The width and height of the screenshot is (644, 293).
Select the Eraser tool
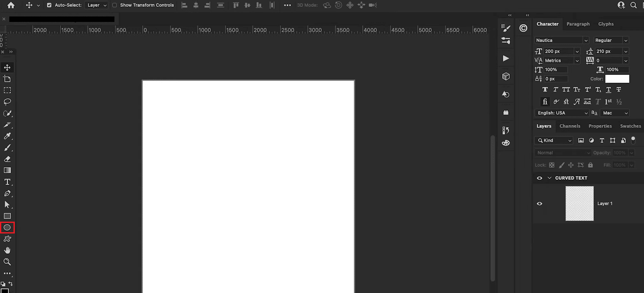(7, 159)
